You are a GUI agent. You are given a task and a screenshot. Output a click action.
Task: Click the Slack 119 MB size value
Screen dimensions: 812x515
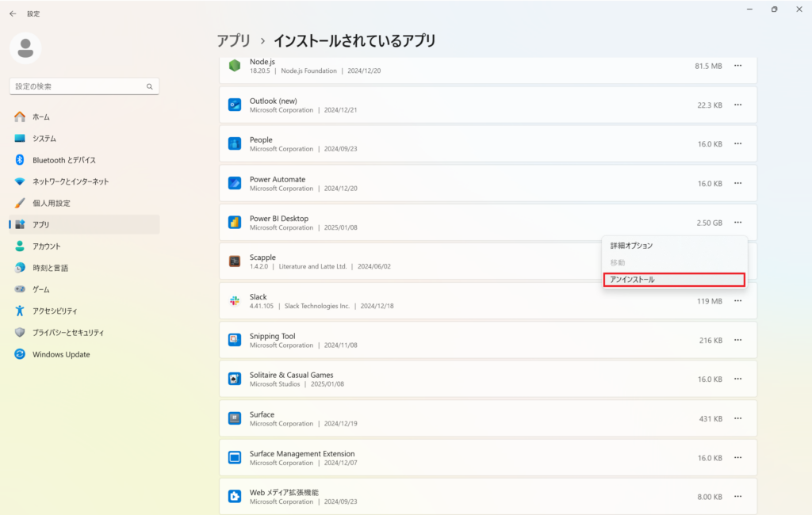[x=709, y=301]
